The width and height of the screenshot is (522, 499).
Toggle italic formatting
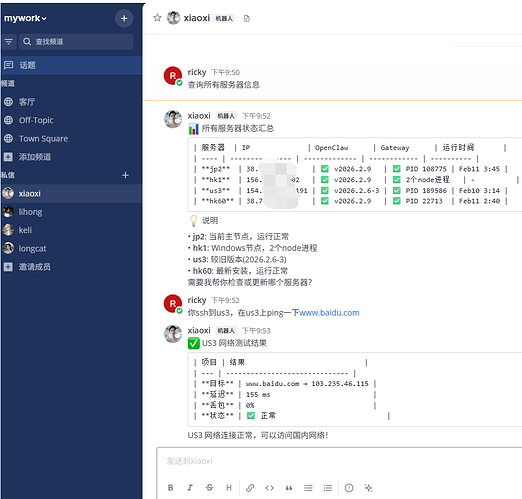coord(190,488)
